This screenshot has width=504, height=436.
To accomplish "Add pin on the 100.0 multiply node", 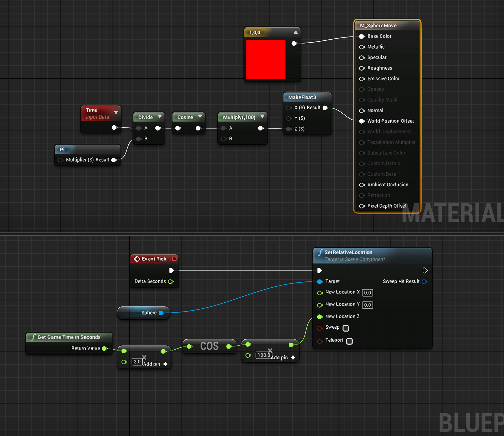I will coord(283,358).
